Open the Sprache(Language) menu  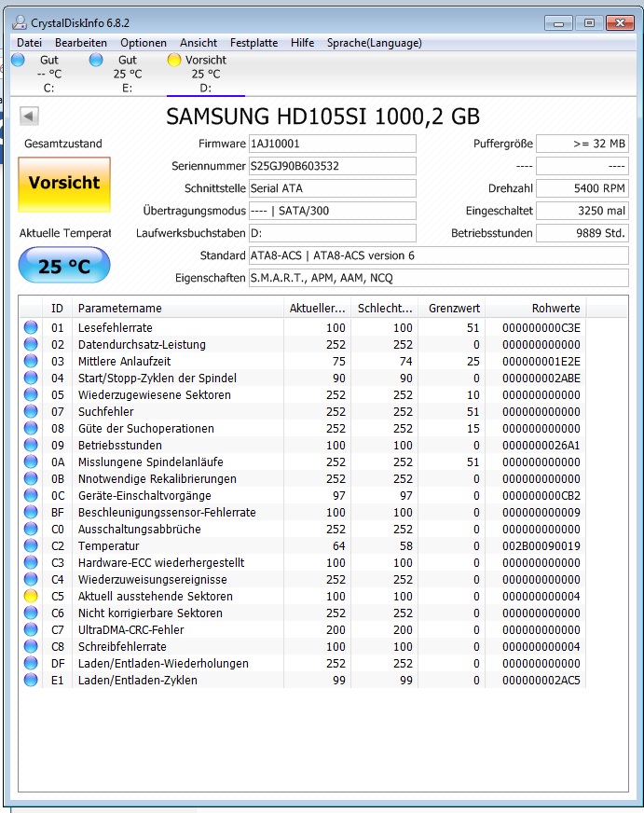pyautogui.click(x=374, y=43)
